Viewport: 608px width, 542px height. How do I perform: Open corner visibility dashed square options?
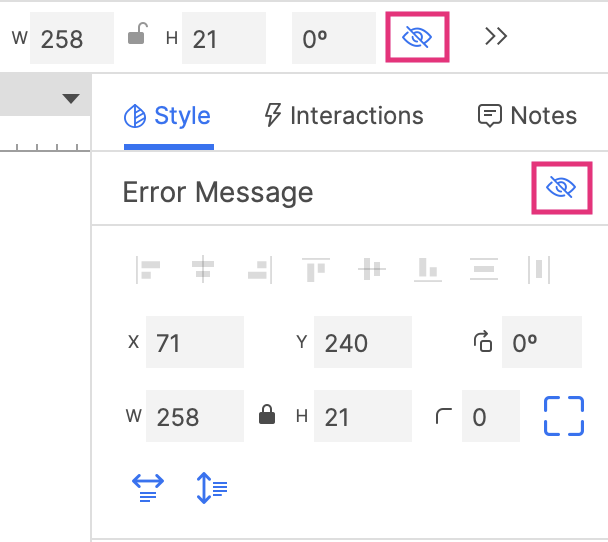point(563,416)
